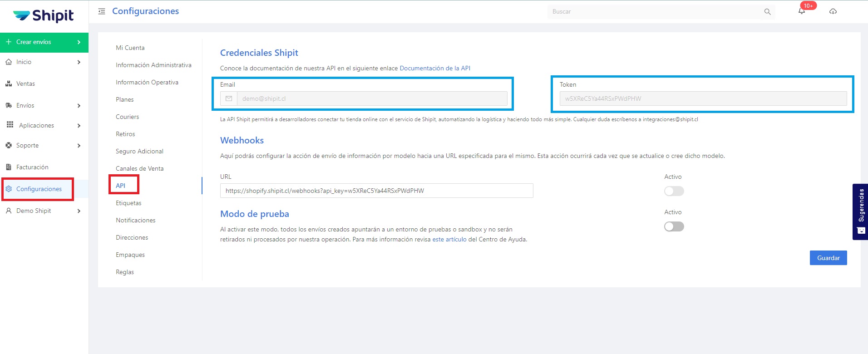Viewport: 868px width, 354px height.
Task: Open Couriers settings
Action: 128,117
